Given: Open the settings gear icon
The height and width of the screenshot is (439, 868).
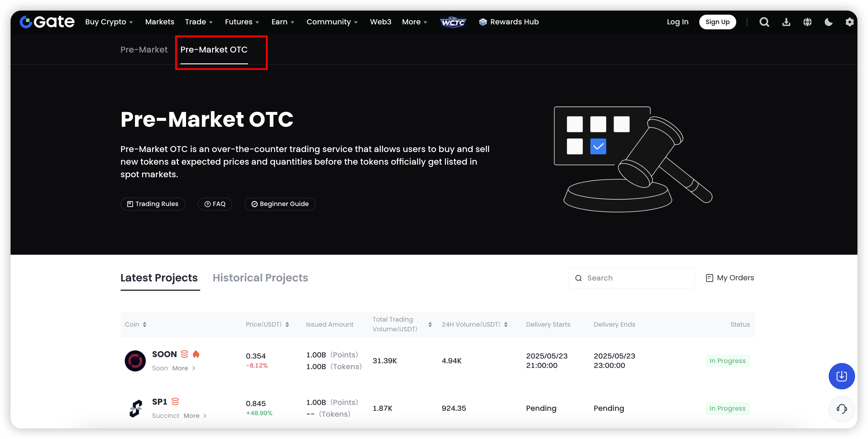Looking at the screenshot, I should (850, 22).
